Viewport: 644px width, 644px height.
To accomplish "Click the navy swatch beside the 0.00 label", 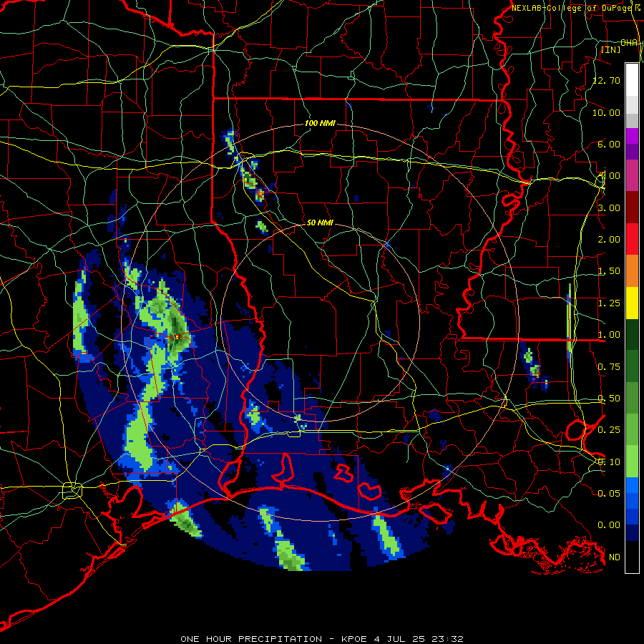I will 632,532.
